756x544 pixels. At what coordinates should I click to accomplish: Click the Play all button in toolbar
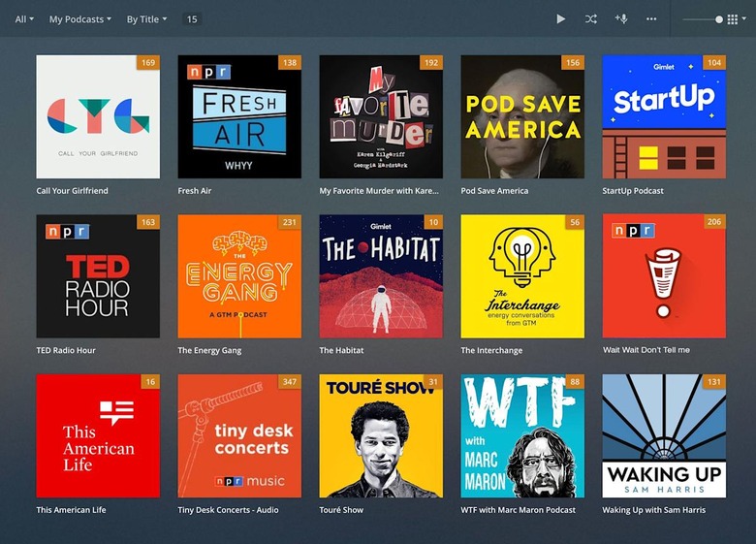561,19
